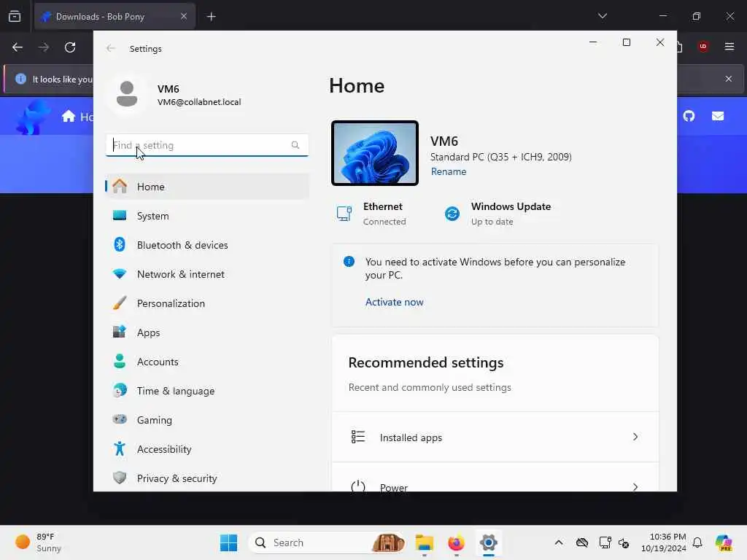Open the notification bell
Screen dimensions: 747x560
tap(697, 542)
